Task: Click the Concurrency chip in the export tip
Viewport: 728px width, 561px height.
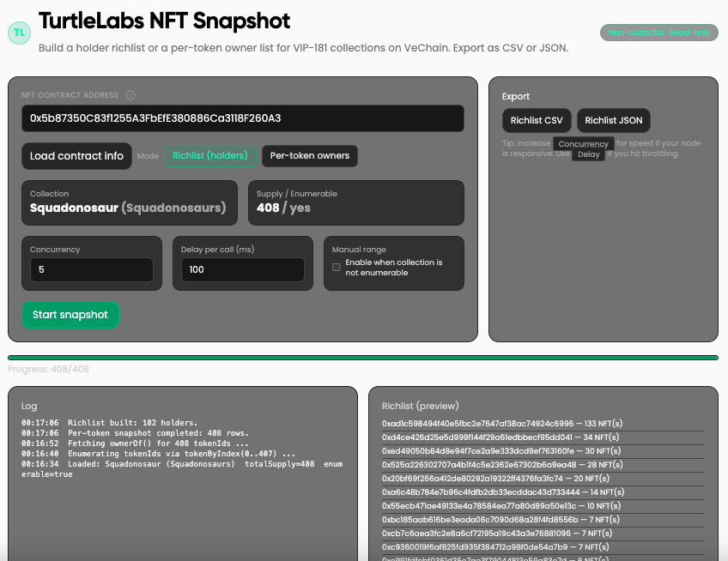Action: [583, 144]
